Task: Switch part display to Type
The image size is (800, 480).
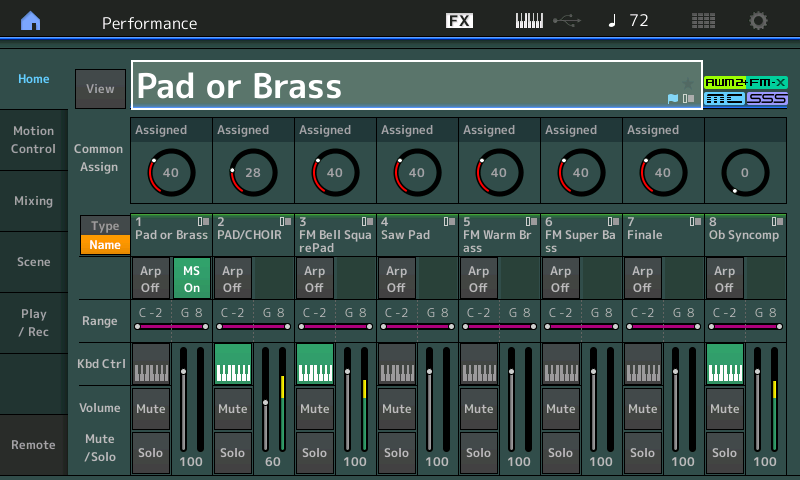Action: (105, 226)
